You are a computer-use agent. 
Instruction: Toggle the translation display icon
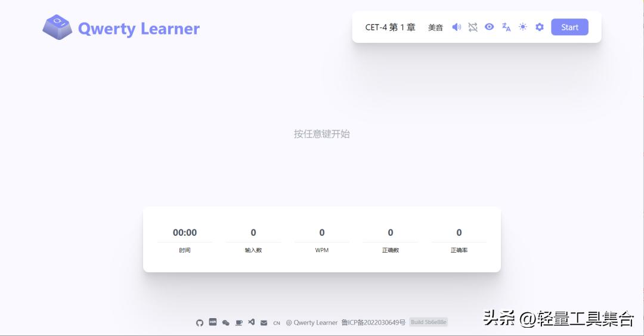pos(506,27)
